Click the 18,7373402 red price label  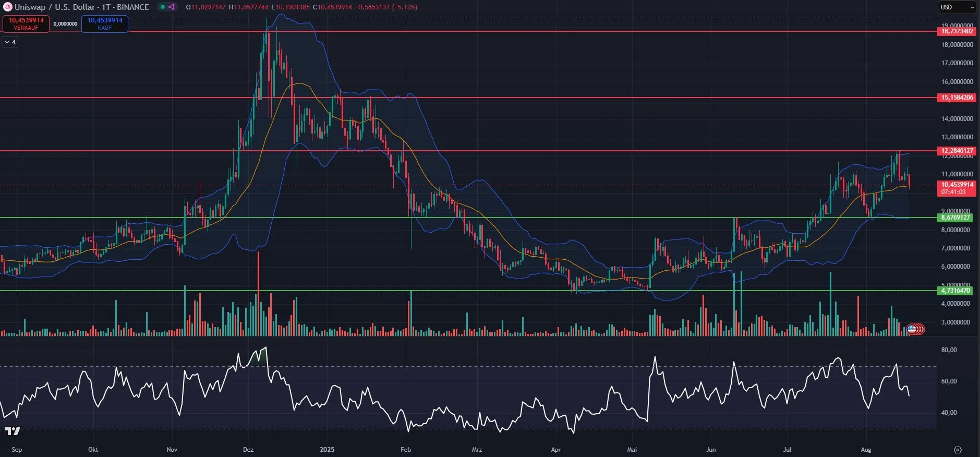point(957,31)
